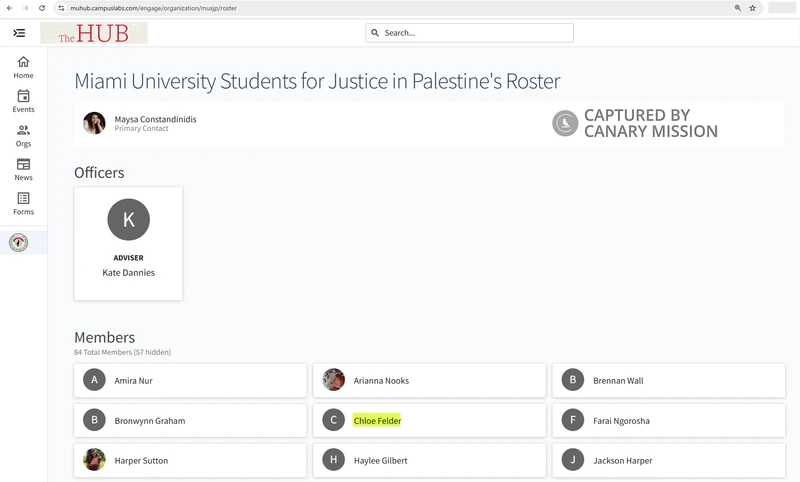Click the Primary Contact label
This screenshot has width=800, height=482.
pos(141,129)
